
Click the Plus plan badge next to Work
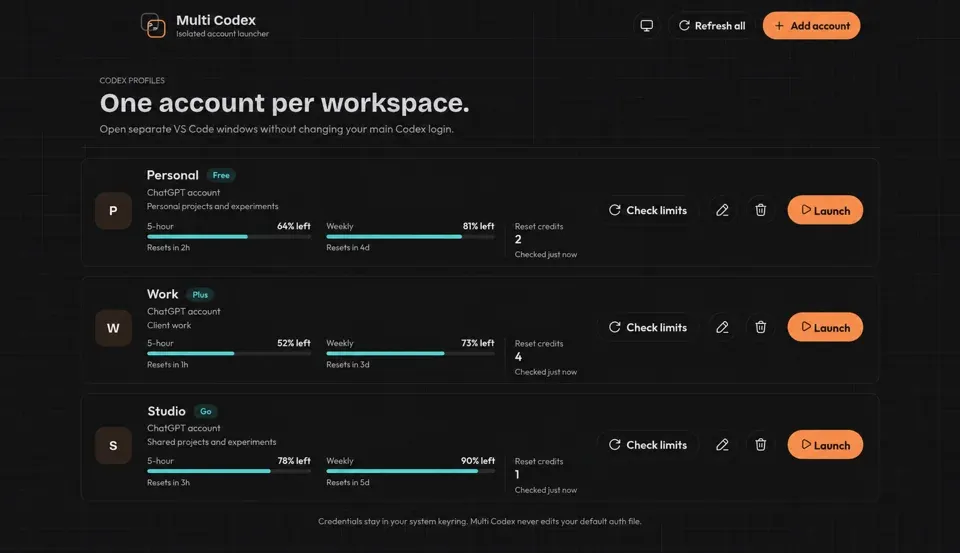pos(200,295)
